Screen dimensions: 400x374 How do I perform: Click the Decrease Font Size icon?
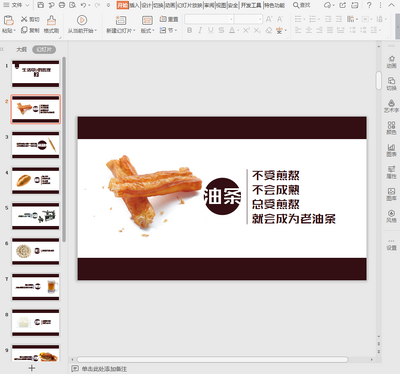(x=280, y=19)
